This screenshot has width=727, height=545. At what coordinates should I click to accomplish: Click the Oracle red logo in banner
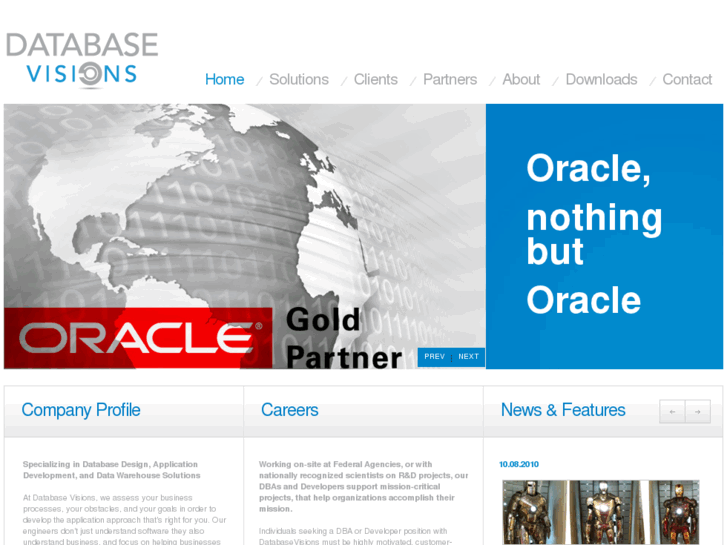tap(138, 338)
